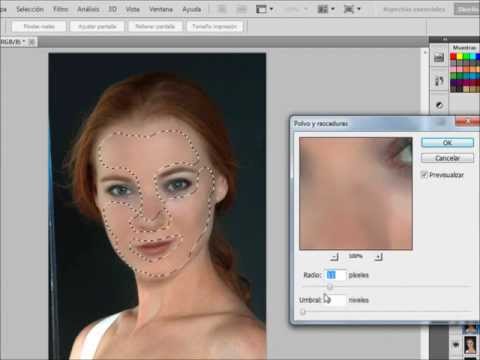Zoom in the dialog preview
This screenshot has height=360, width=480.
coord(378,257)
